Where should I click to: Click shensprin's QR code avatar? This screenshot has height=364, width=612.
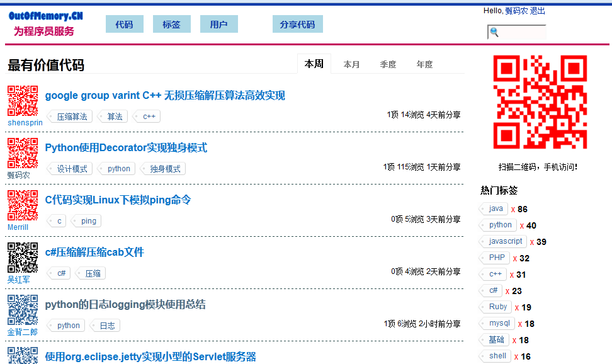(x=23, y=101)
